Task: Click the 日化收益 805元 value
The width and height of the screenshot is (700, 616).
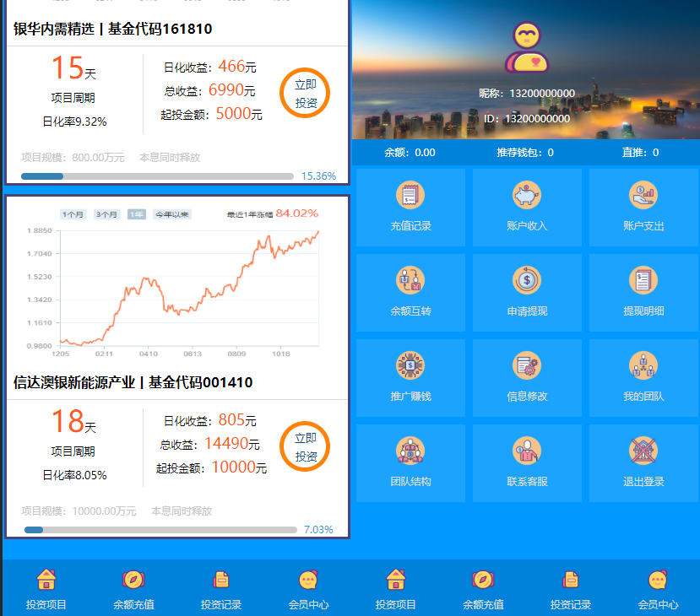Action: point(237,420)
